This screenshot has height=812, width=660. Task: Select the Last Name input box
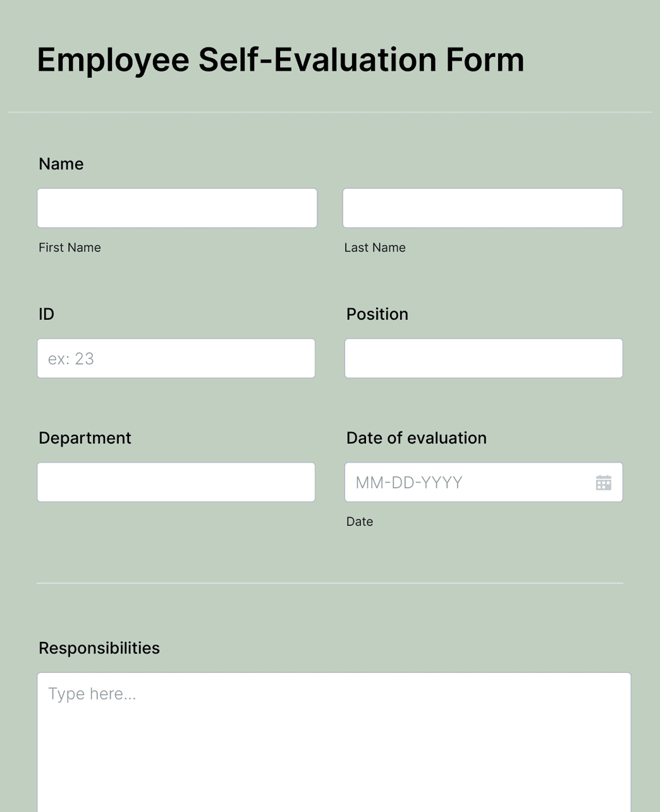482,207
